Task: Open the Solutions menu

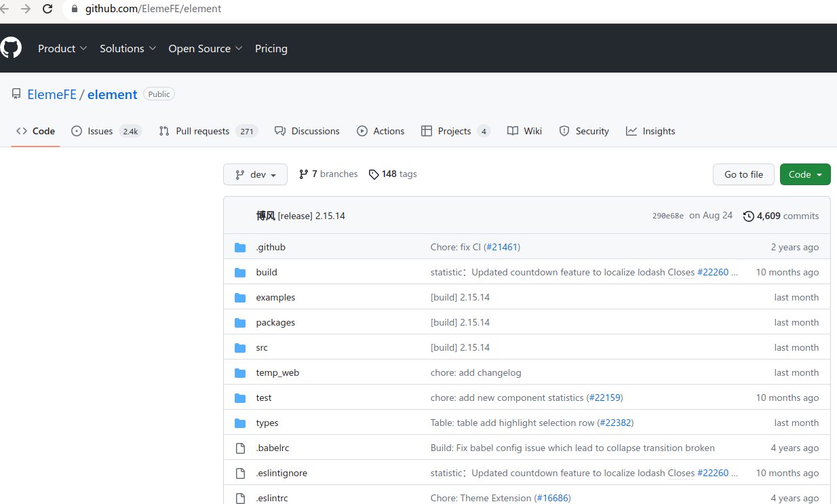Action: click(x=127, y=48)
